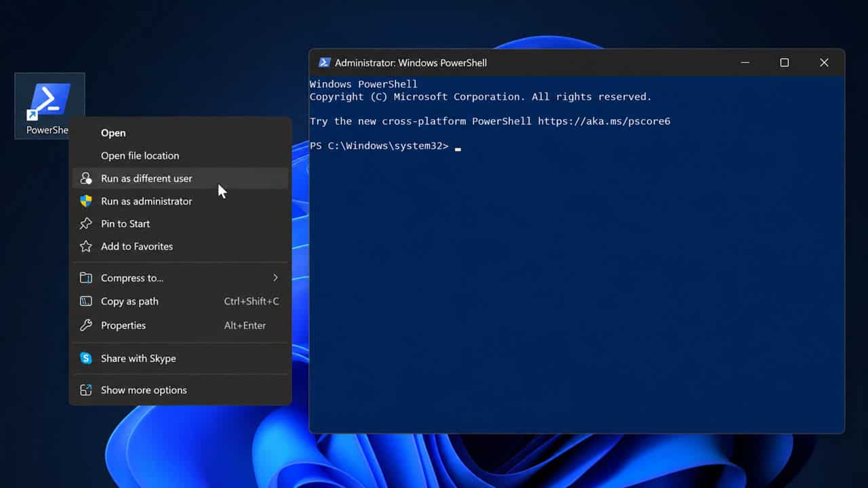Minimize the PowerShell window
Image resolution: width=868 pixels, height=488 pixels.
[x=745, y=62]
